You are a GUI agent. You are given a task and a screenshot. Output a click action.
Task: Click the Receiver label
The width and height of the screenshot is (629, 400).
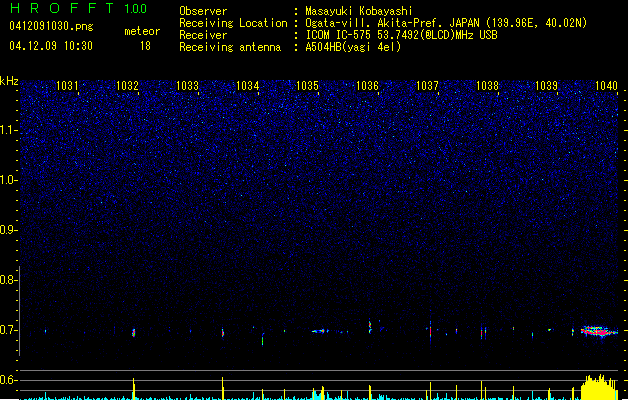pos(203,35)
